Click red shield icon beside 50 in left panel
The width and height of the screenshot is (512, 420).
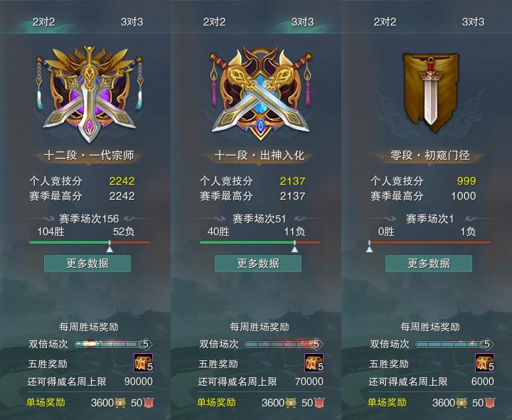coord(149,403)
